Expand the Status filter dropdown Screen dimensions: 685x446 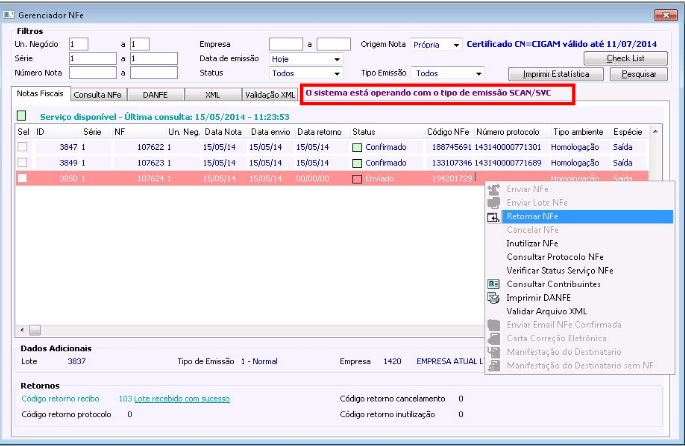point(335,74)
